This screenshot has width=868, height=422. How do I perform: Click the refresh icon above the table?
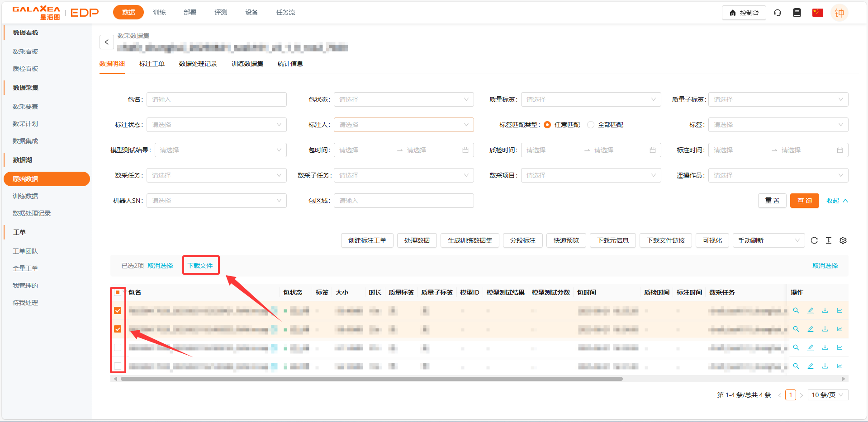pyautogui.click(x=814, y=240)
